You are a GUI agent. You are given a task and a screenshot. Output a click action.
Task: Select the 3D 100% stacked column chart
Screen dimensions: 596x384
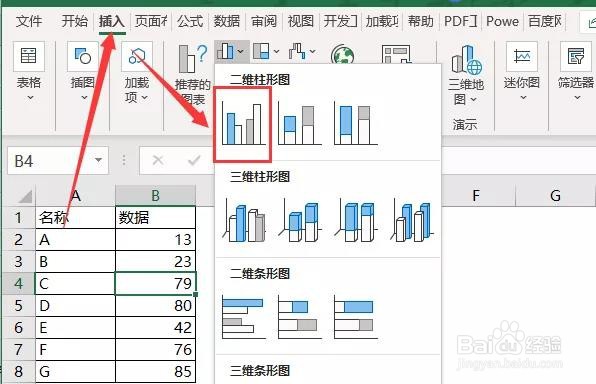(x=355, y=221)
